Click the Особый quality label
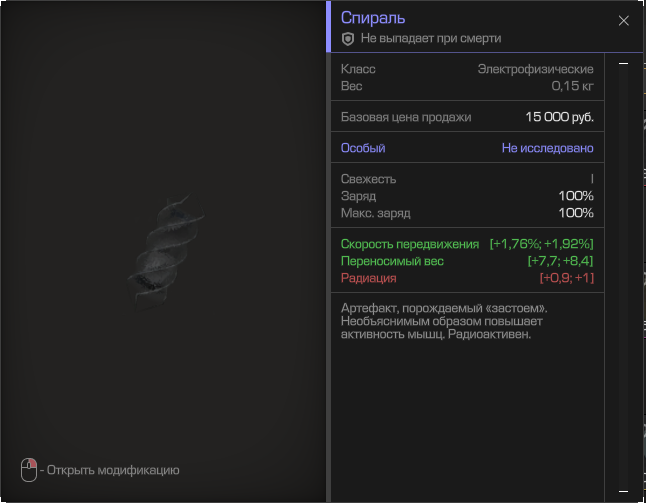 363,148
